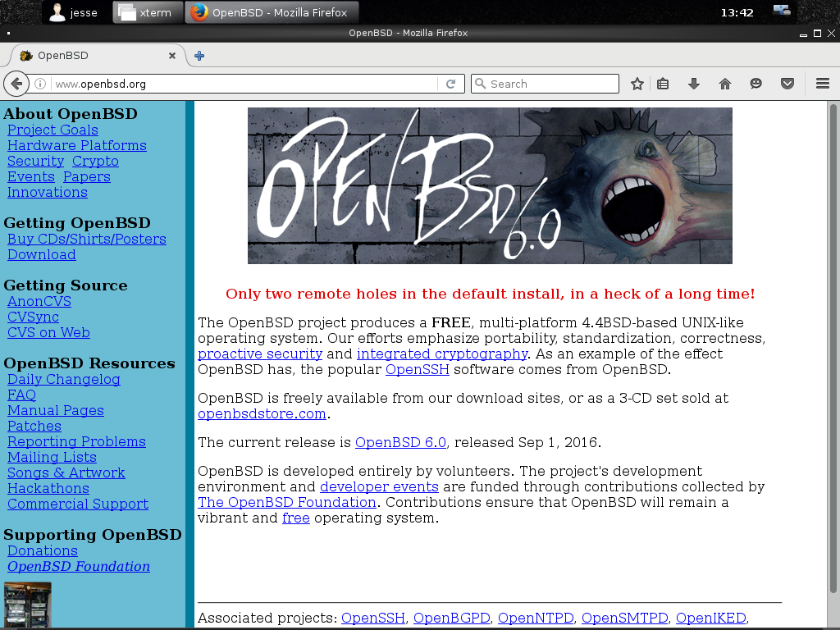This screenshot has width=840, height=630.
Task: Open Songs & Artwork link
Action: pyautogui.click(x=66, y=472)
